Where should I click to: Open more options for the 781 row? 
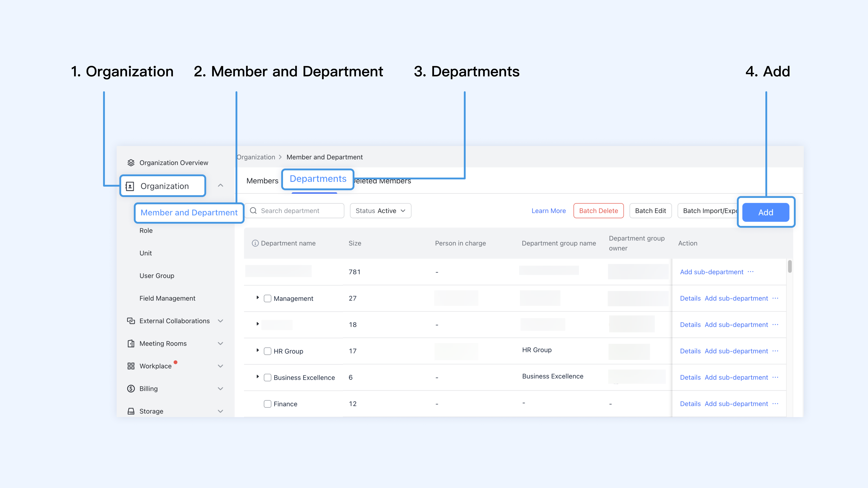click(750, 271)
